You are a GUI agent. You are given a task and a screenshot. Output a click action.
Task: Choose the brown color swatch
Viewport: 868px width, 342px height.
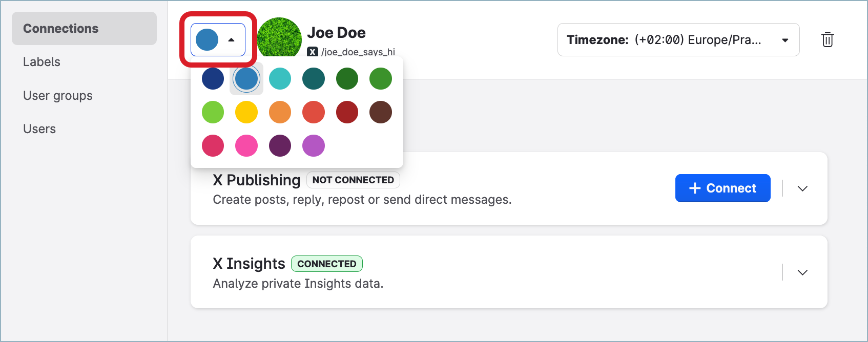click(381, 112)
